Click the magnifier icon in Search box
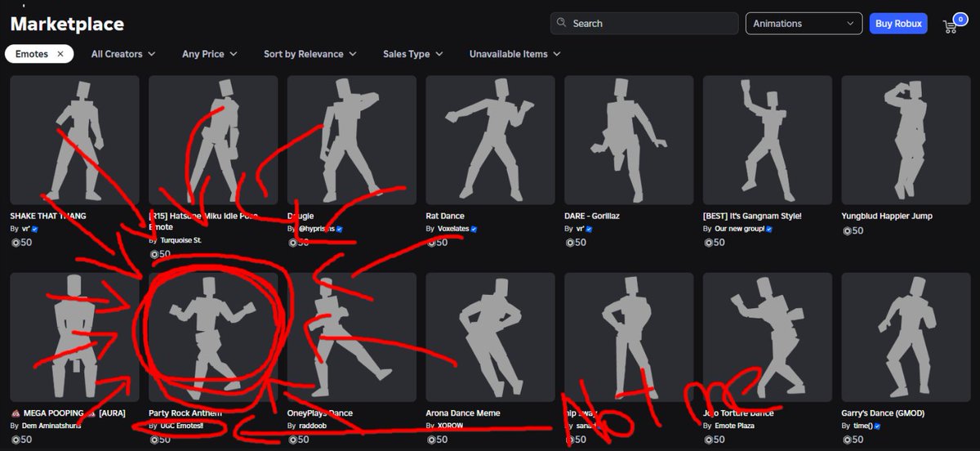 [561, 24]
